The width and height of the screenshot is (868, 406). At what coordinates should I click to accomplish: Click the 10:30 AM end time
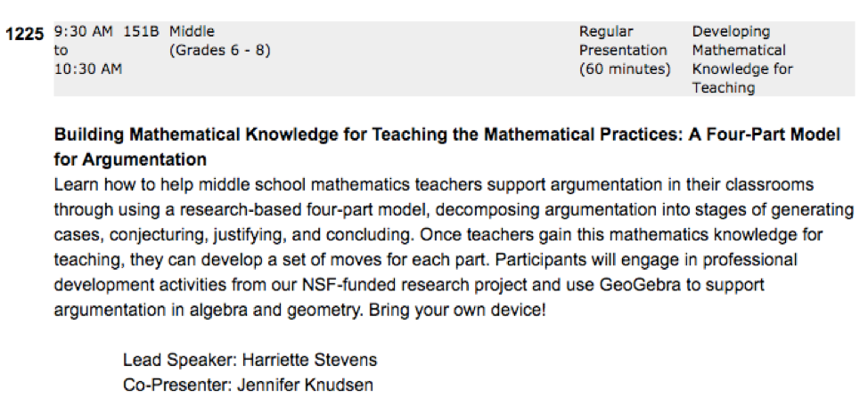[88, 69]
